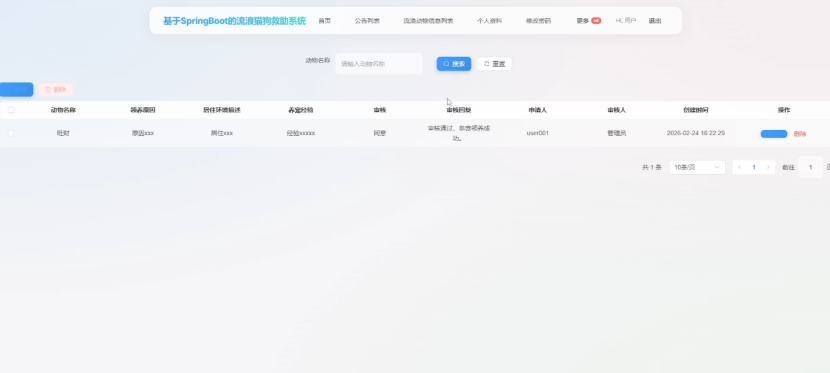
Task: Click the 同意 audit status cell
Action: point(380,133)
